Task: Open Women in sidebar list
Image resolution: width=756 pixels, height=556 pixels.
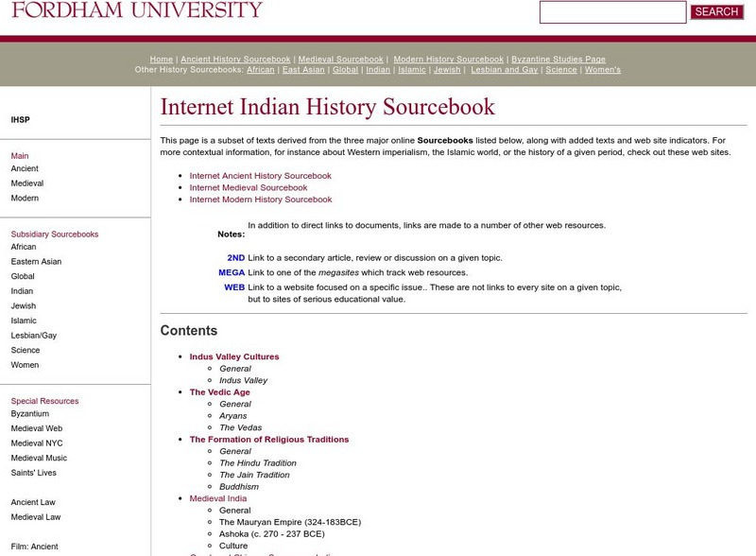Action: [25, 365]
